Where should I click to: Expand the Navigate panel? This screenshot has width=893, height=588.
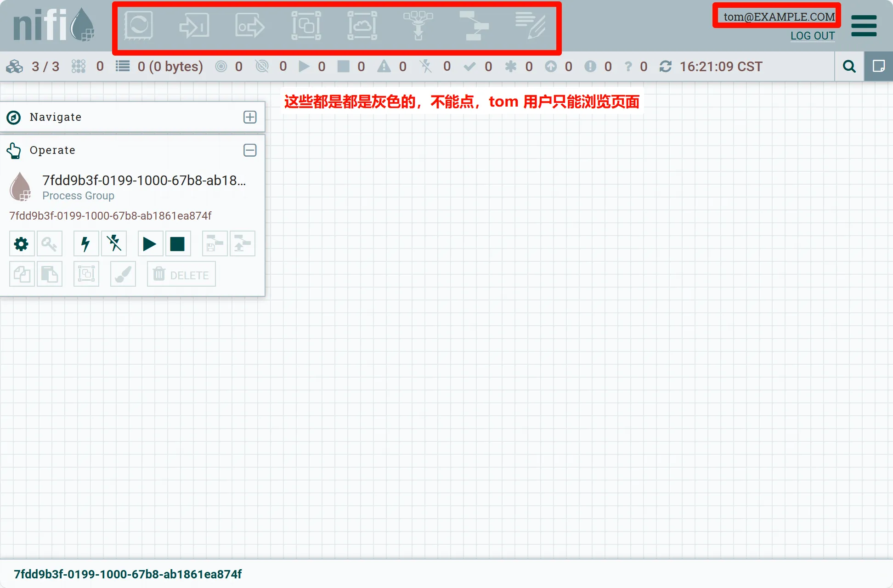pyautogui.click(x=250, y=117)
